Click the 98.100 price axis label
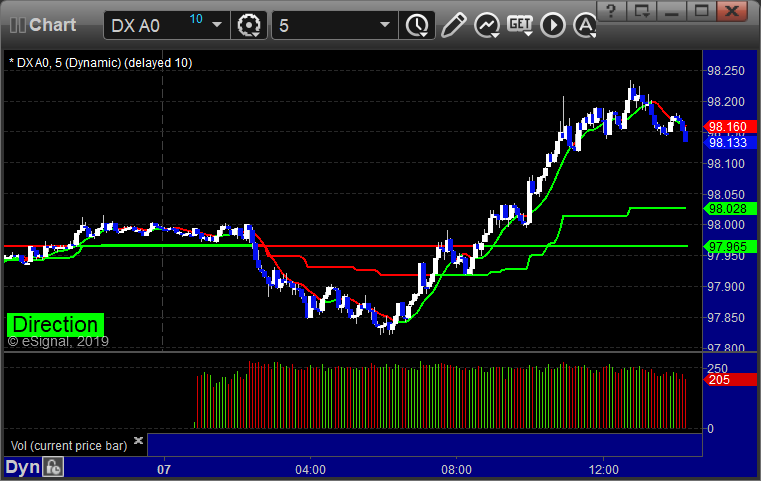Screen dimensions: 761x481 pyautogui.click(x=726, y=164)
